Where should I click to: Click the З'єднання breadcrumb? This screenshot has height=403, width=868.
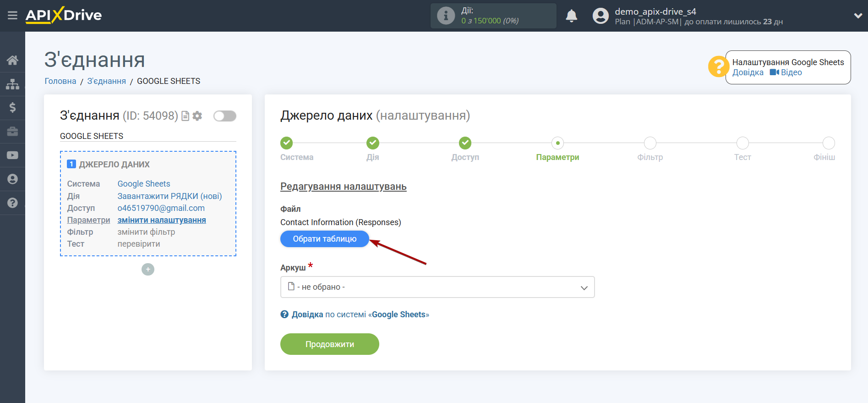click(107, 81)
